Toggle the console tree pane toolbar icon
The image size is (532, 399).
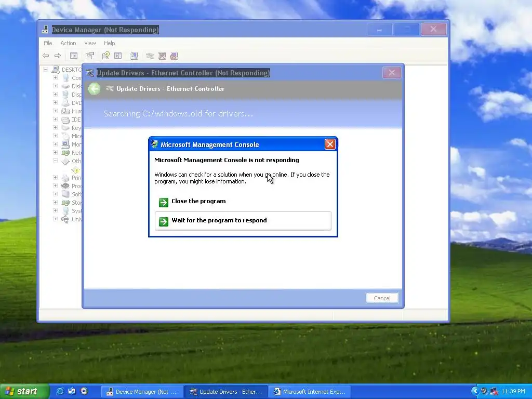point(74,56)
